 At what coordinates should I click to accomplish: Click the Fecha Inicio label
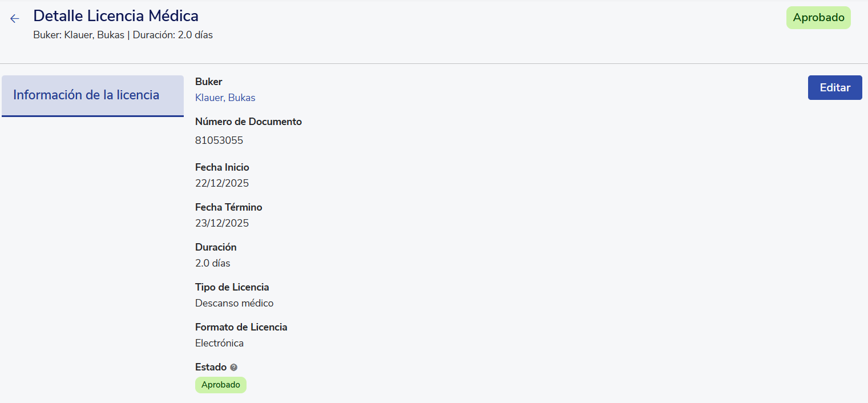point(222,167)
